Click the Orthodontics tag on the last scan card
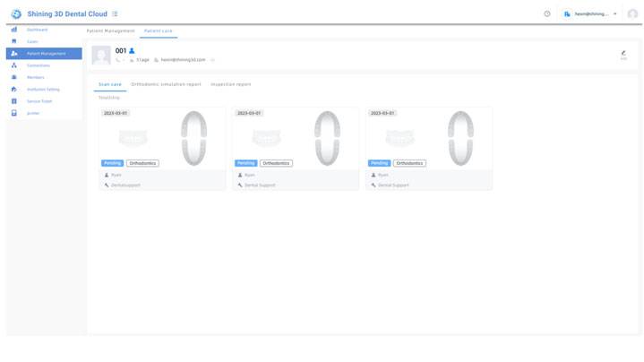This screenshot has height=362, width=644. pyautogui.click(x=409, y=163)
